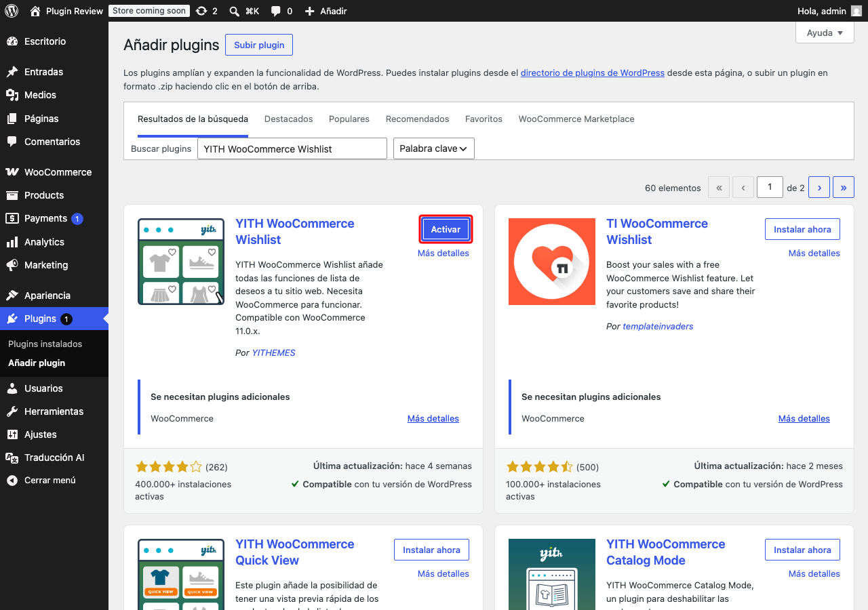
Task: Jump to the last results page
Action: (844, 188)
